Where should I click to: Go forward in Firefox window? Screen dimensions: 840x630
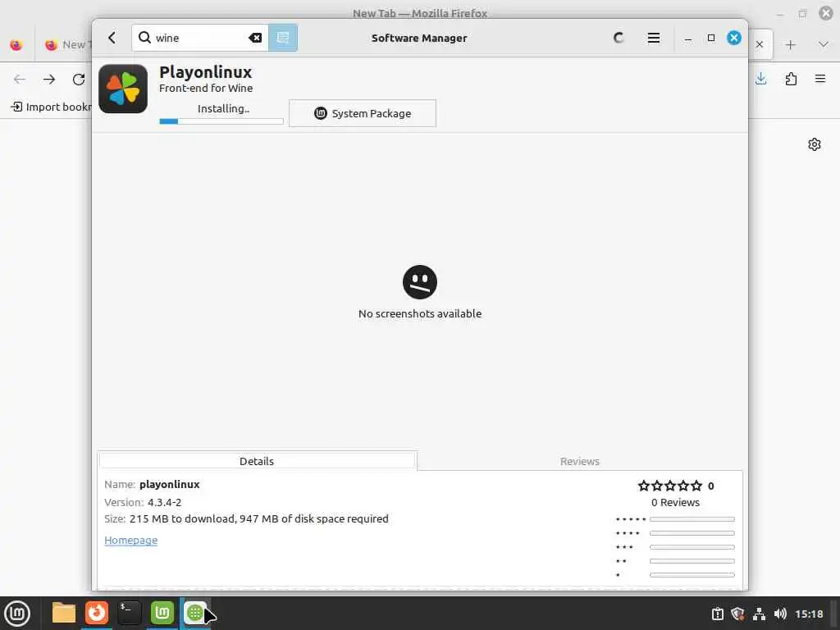(x=49, y=80)
